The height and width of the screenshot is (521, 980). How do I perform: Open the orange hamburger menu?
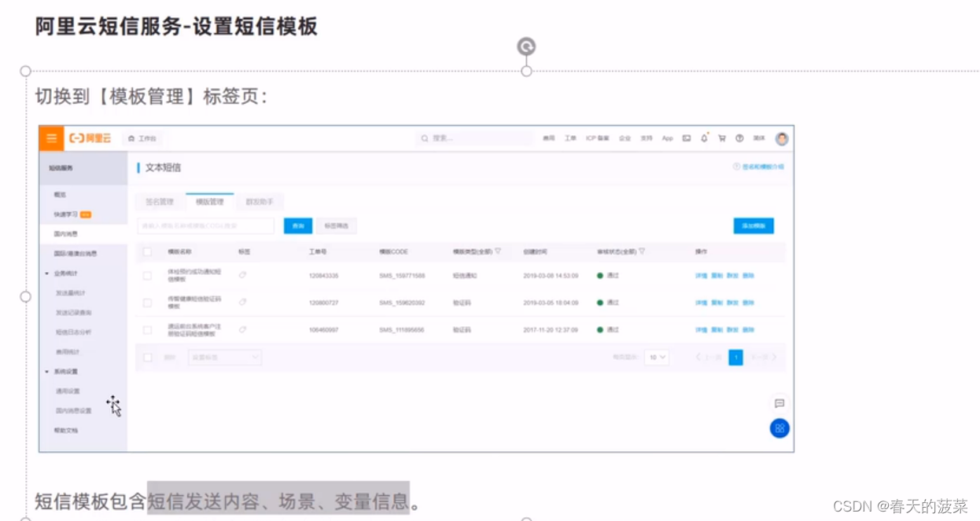[51, 138]
